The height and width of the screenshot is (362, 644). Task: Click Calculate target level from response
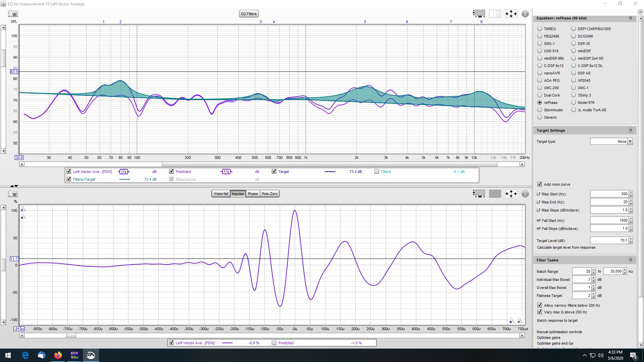[x=566, y=247]
